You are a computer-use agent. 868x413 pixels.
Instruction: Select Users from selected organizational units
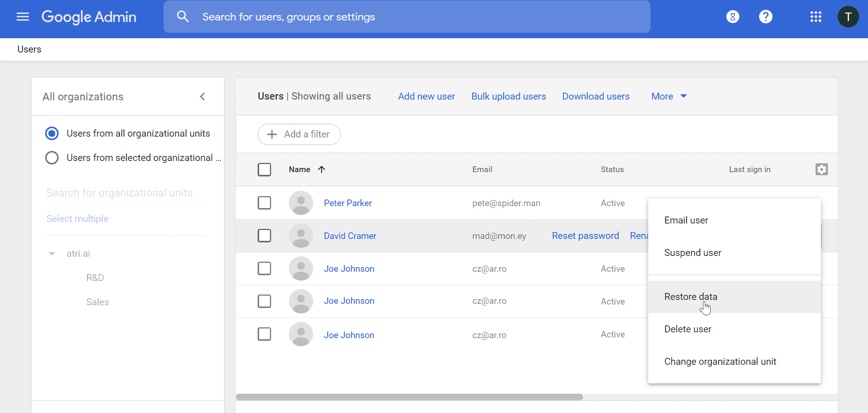[x=52, y=158]
